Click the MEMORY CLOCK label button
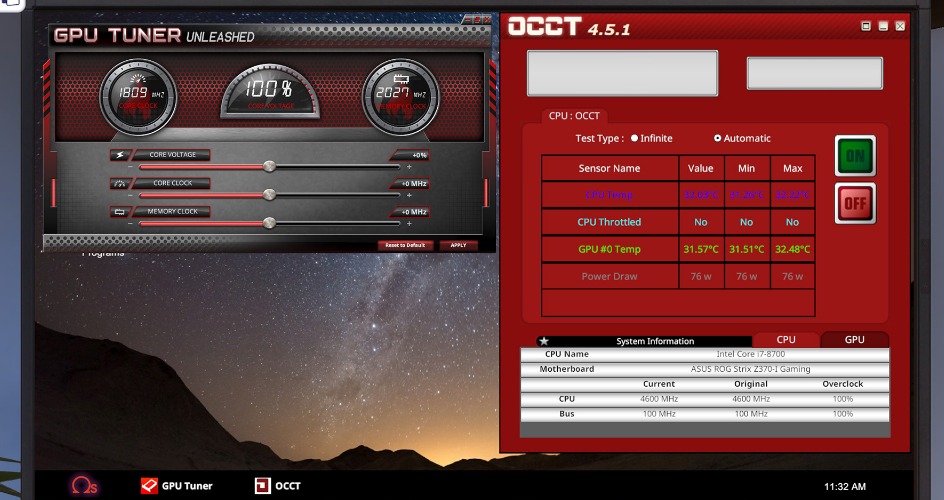The image size is (944, 500). coord(172,211)
